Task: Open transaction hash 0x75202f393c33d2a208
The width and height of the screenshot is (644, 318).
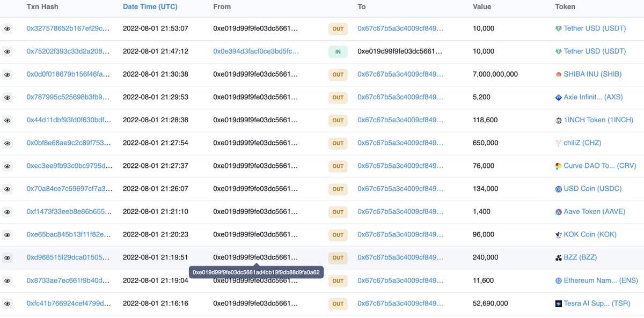Action: tap(69, 51)
